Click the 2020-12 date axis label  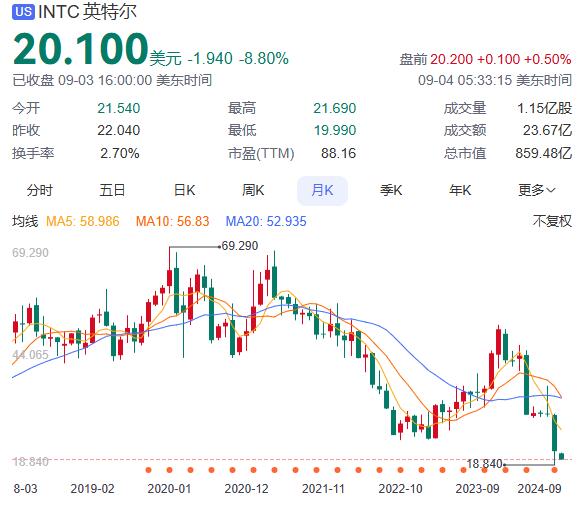pos(246,489)
